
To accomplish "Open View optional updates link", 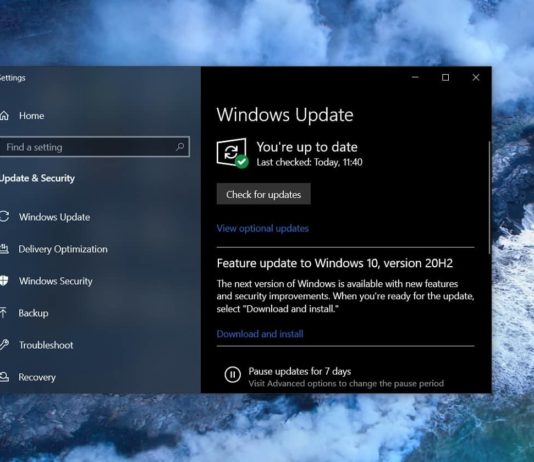I will point(263,228).
